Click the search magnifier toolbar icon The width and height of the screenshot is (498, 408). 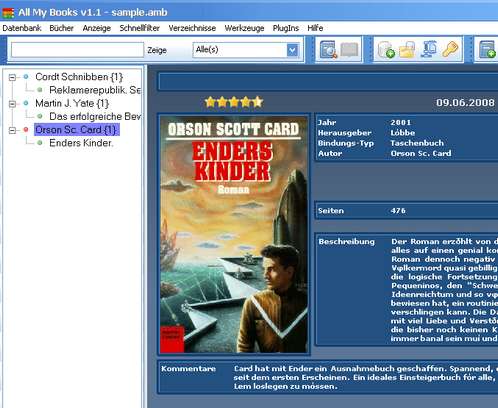point(328,50)
